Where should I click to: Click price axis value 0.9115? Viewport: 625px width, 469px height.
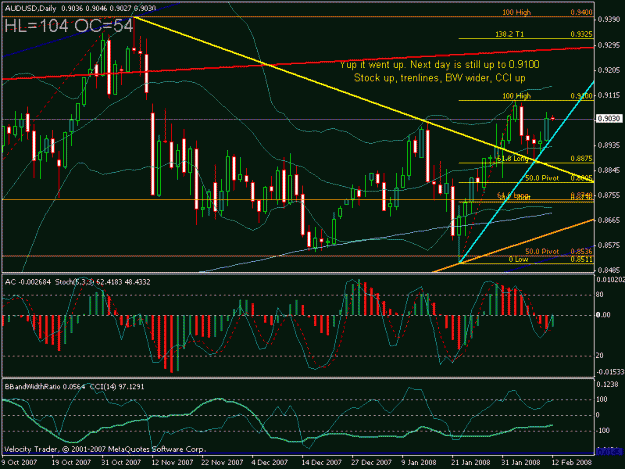(x=610, y=95)
